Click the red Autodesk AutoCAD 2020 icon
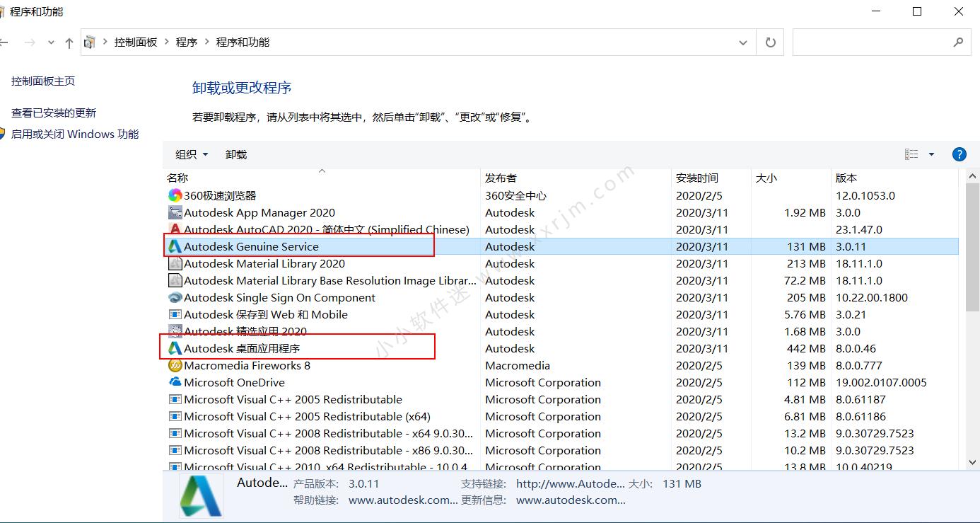The height and width of the screenshot is (523, 980). click(x=175, y=229)
